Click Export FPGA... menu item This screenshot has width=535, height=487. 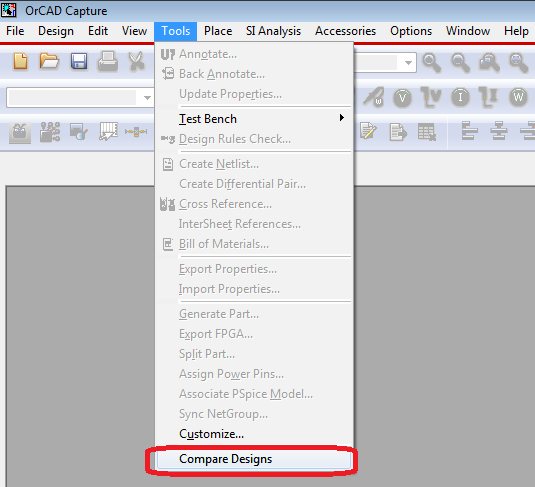(254, 334)
